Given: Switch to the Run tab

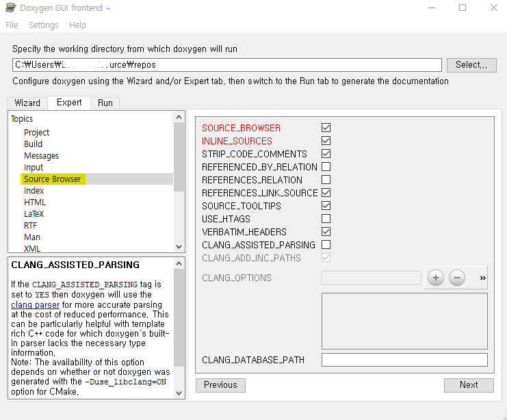Looking at the screenshot, I should coord(105,103).
